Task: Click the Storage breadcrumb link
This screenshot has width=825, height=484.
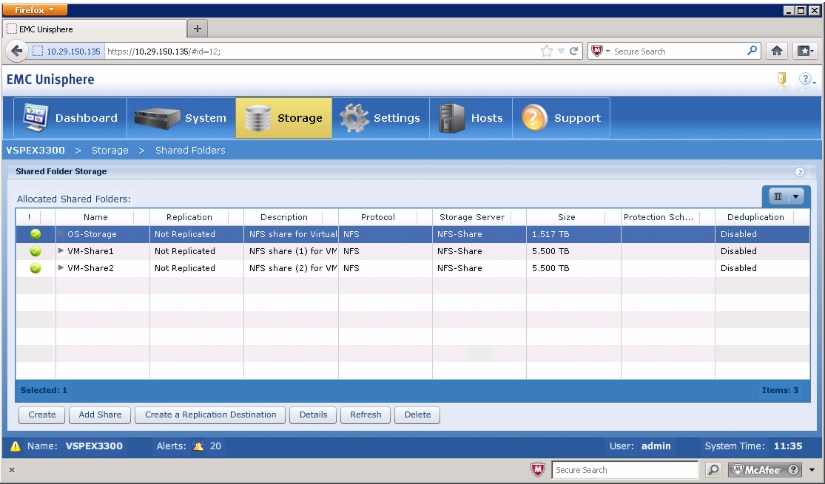Action: tap(109, 150)
